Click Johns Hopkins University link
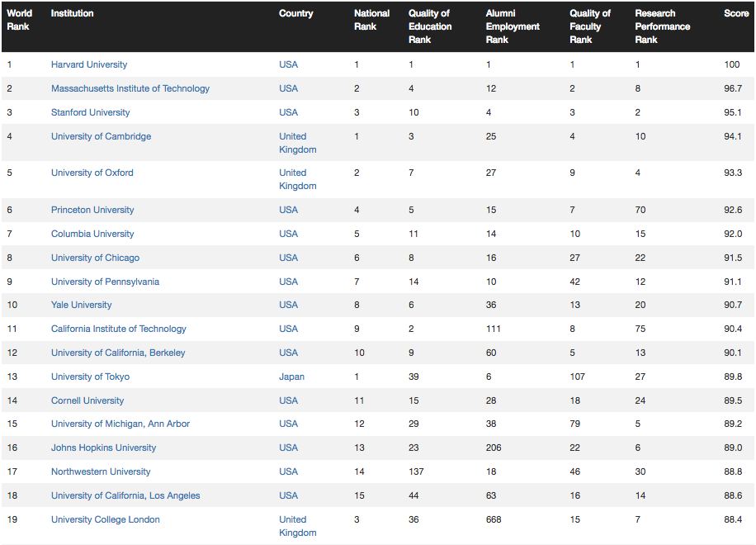 [x=104, y=448]
